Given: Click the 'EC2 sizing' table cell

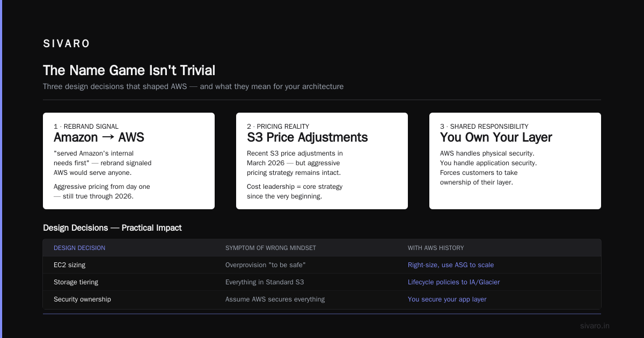Looking at the screenshot, I should pyautogui.click(x=69, y=265).
